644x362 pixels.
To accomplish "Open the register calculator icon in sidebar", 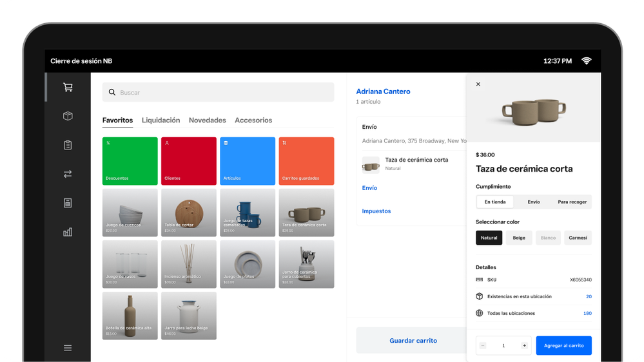I will pyautogui.click(x=68, y=203).
